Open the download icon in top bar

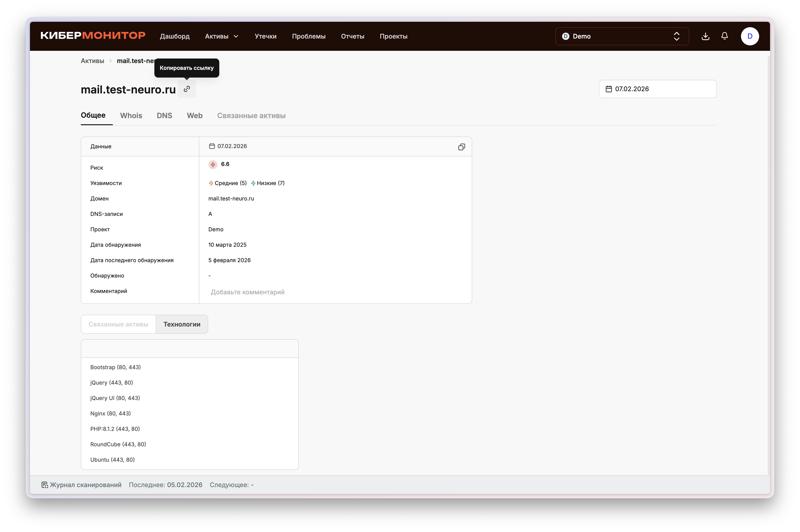705,36
